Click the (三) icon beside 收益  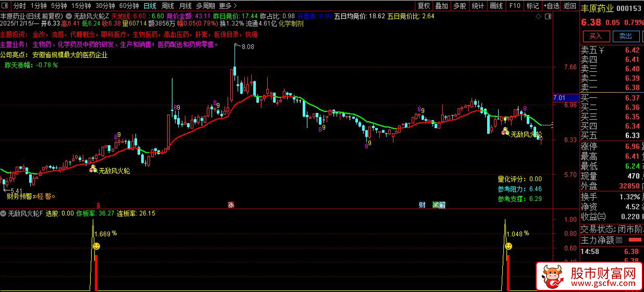[x=601, y=217]
